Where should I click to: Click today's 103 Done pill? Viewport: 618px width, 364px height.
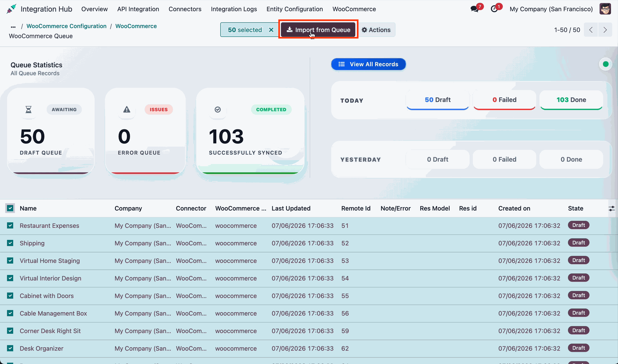click(571, 100)
